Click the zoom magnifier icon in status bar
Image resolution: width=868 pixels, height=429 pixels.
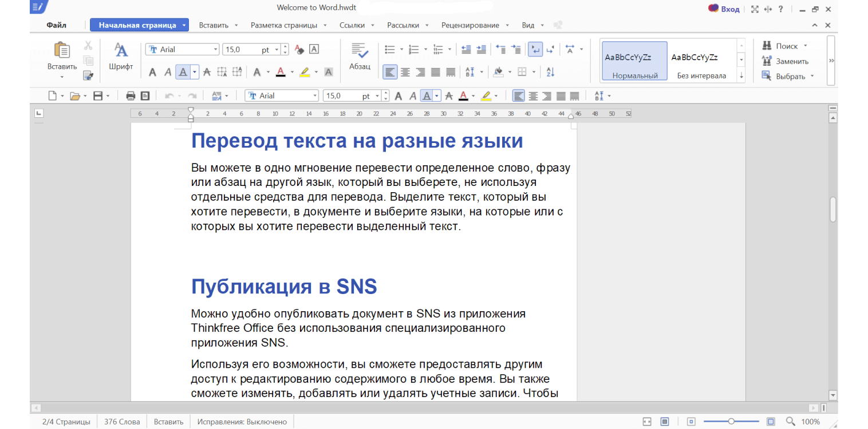pos(790,422)
